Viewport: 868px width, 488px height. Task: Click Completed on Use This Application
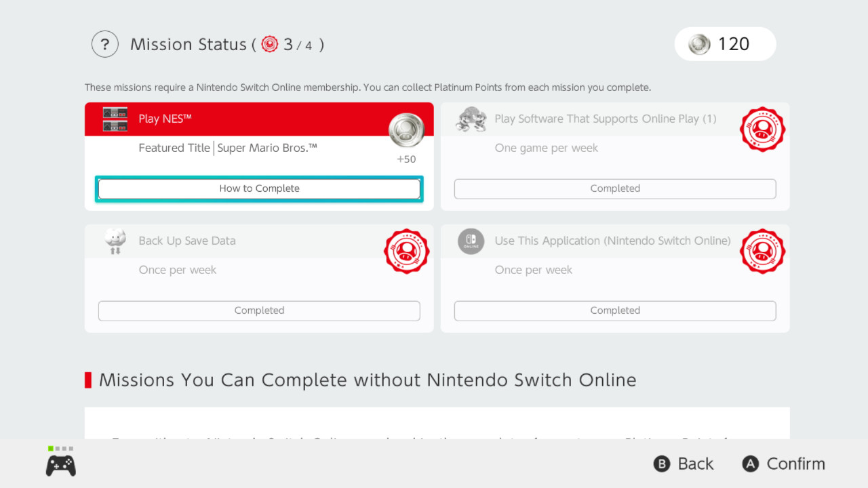[614, 310]
